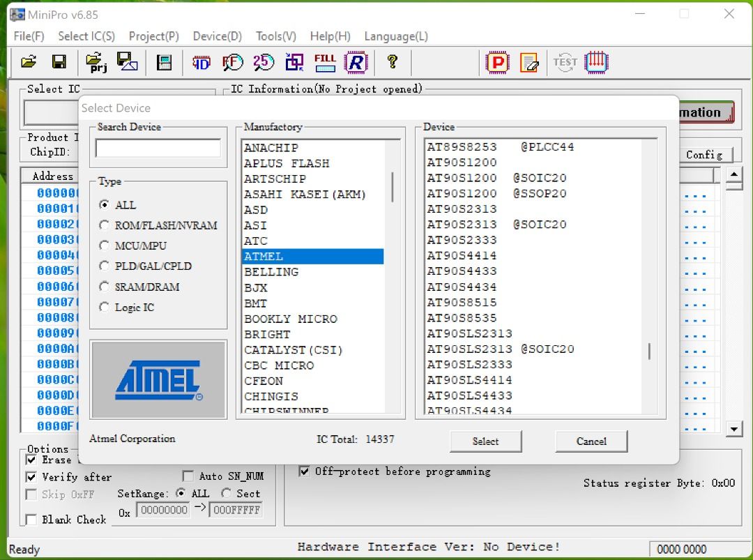Image resolution: width=753 pixels, height=560 pixels.
Task: Pick the PLD/GAL/CPLD type radio button
Action: coord(104,266)
